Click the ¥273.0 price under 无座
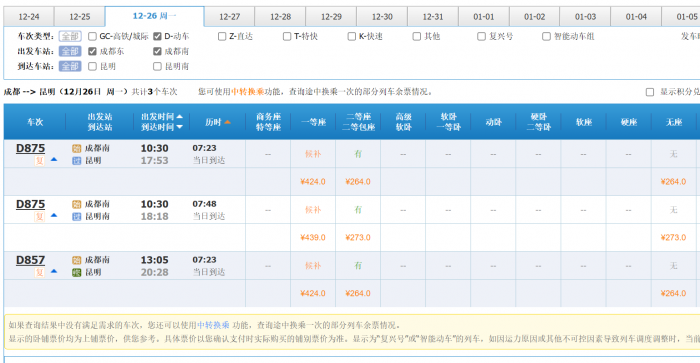 (x=673, y=238)
